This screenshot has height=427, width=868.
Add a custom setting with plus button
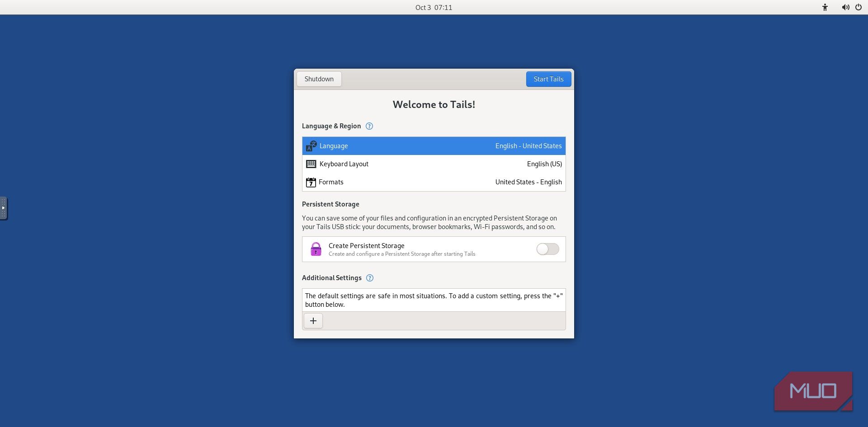click(313, 321)
